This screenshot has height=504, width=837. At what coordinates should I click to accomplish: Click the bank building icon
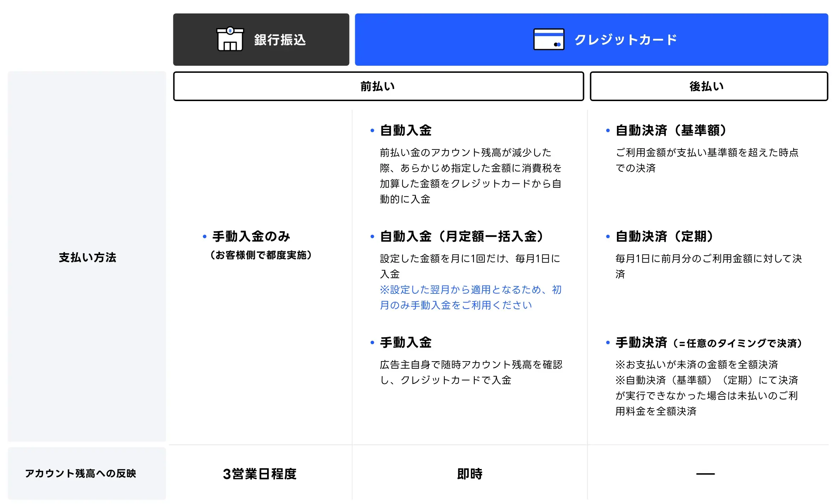(230, 40)
